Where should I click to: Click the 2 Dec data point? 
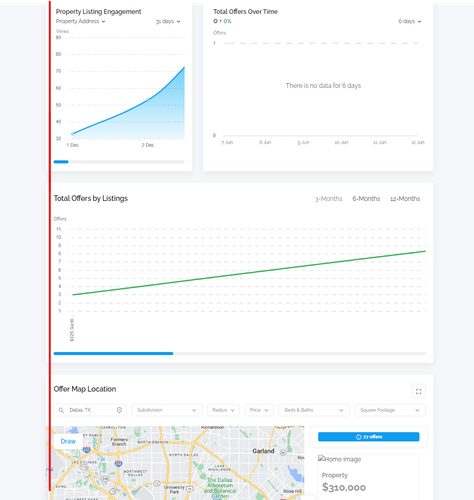(148, 100)
